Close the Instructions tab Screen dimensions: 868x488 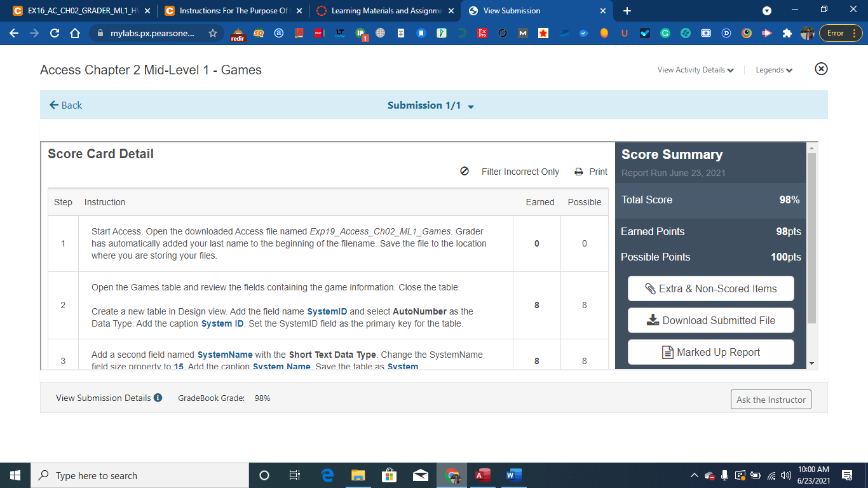(x=299, y=11)
